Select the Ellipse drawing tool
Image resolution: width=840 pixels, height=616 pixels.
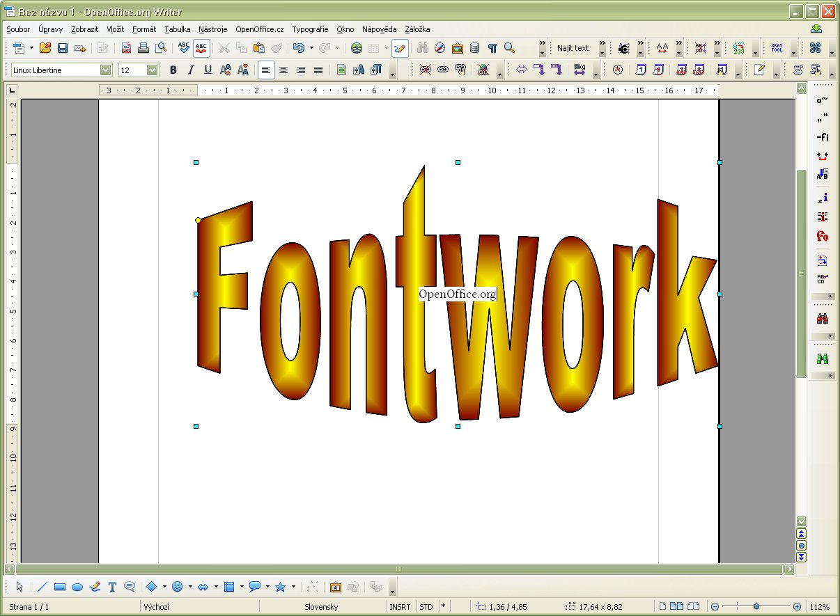pos(77,587)
